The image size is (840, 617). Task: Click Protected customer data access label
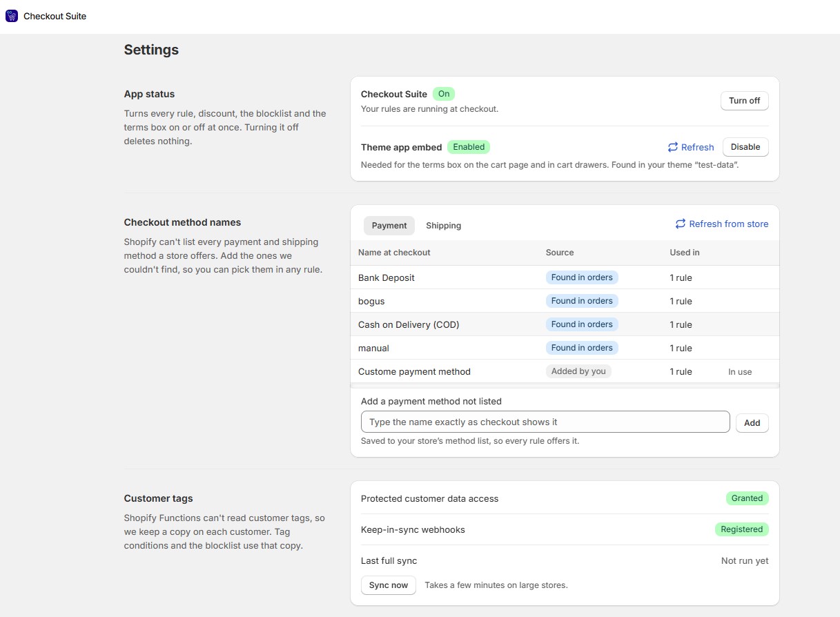[429, 498]
